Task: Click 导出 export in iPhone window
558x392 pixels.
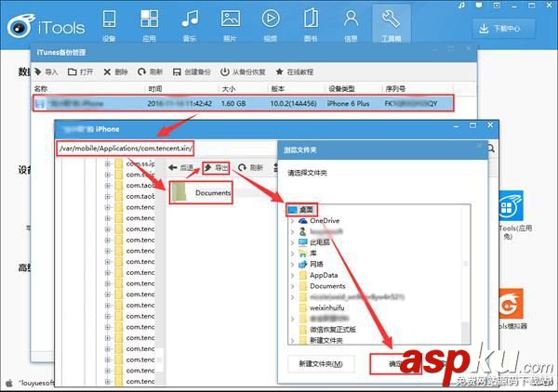Action: point(217,168)
